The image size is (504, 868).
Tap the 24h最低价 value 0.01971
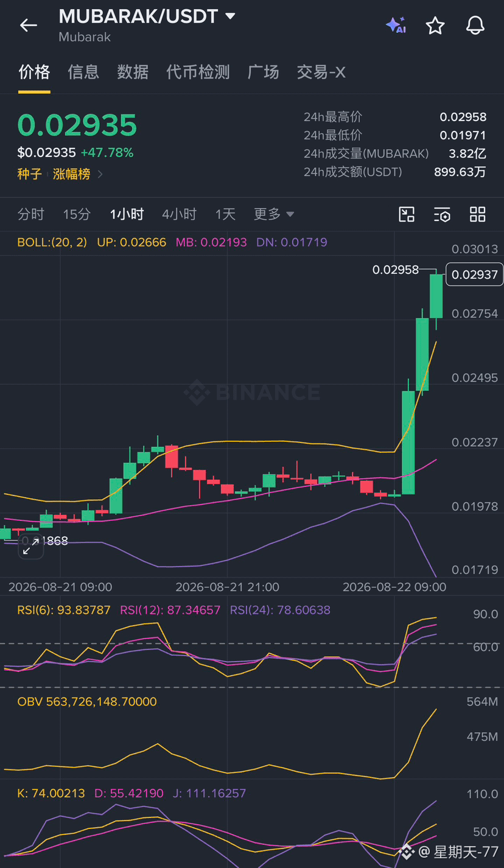click(463, 135)
